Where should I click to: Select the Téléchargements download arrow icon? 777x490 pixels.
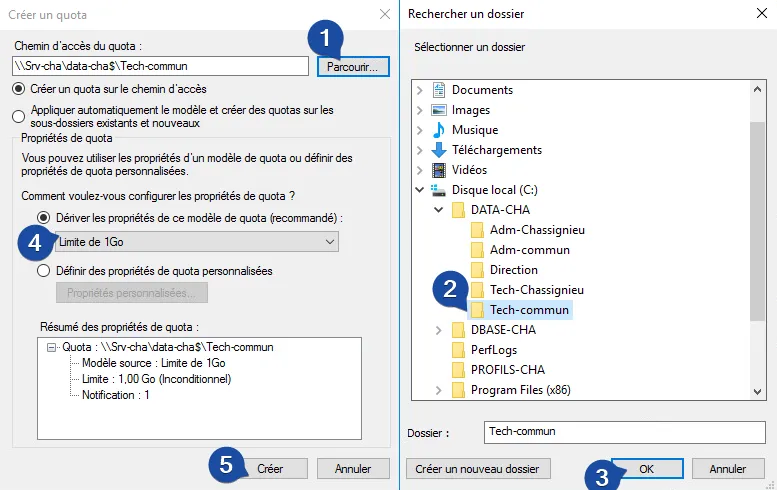tap(439, 150)
